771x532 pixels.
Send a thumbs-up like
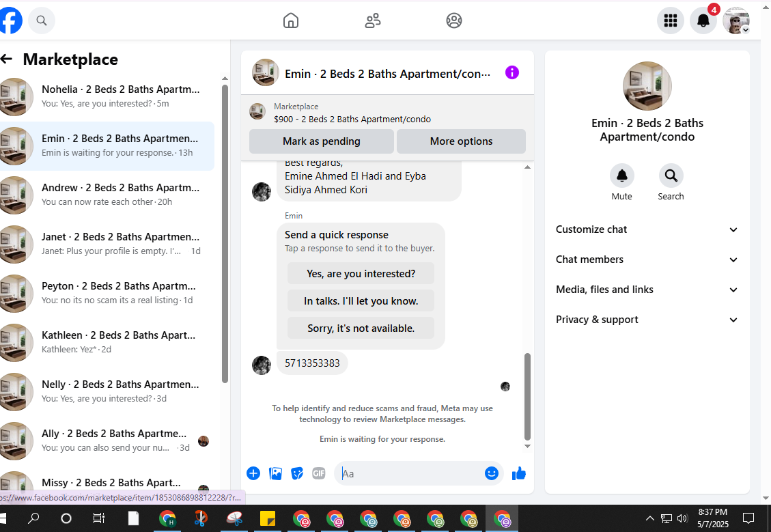pyautogui.click(x=519, y=473)
